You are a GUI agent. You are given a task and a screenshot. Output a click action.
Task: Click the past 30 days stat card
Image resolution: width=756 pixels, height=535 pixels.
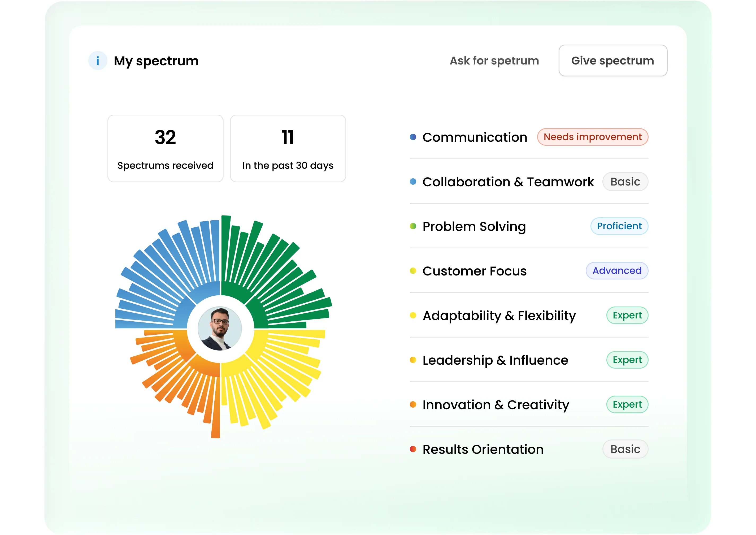tap(288, 148)
